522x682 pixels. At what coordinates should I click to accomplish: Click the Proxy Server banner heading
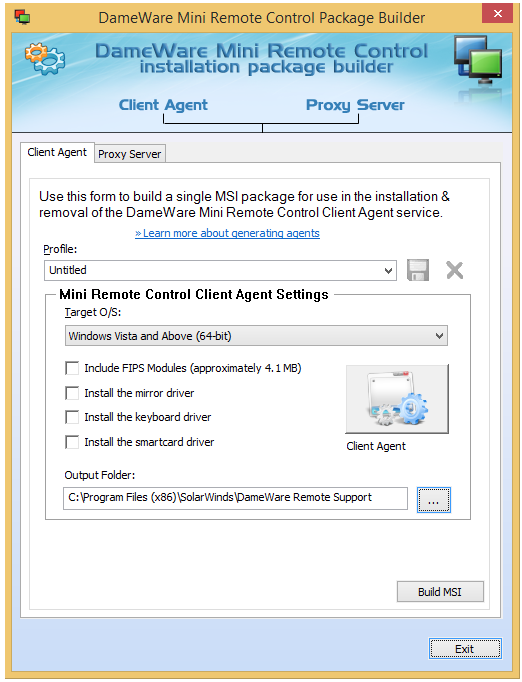click(x=355, y=105)
